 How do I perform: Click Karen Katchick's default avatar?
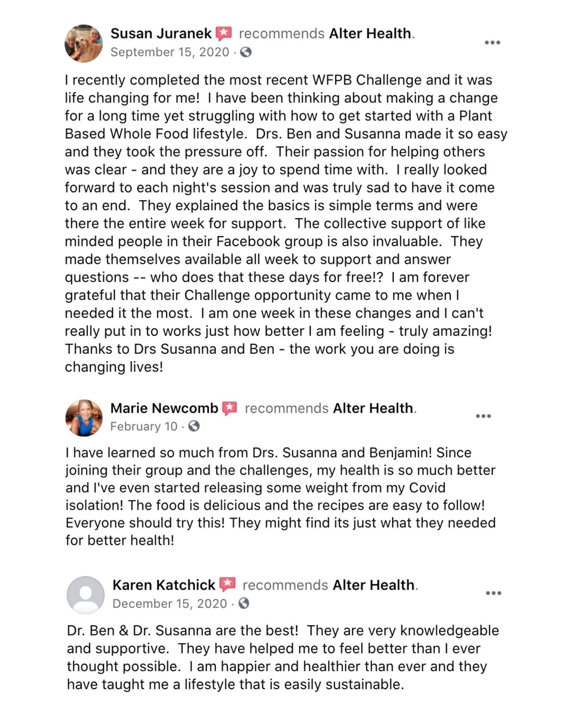86,595
